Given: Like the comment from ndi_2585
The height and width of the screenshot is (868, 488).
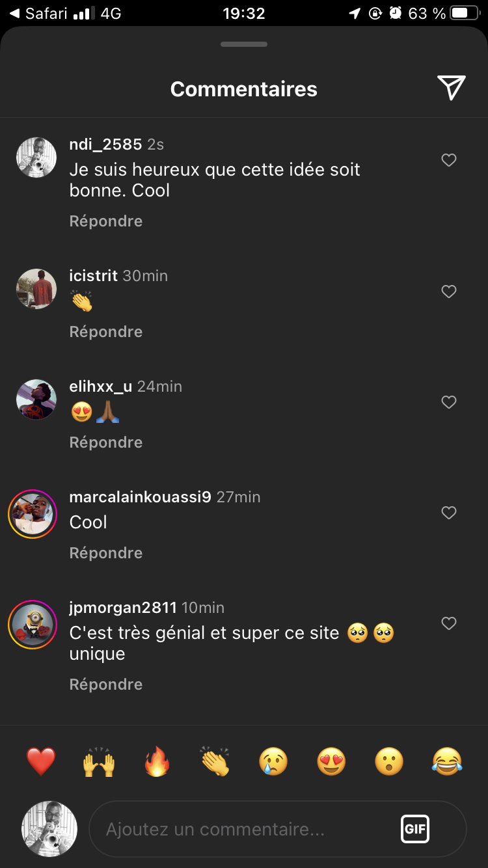Looking at the screenshot, I should click(449, 160).
